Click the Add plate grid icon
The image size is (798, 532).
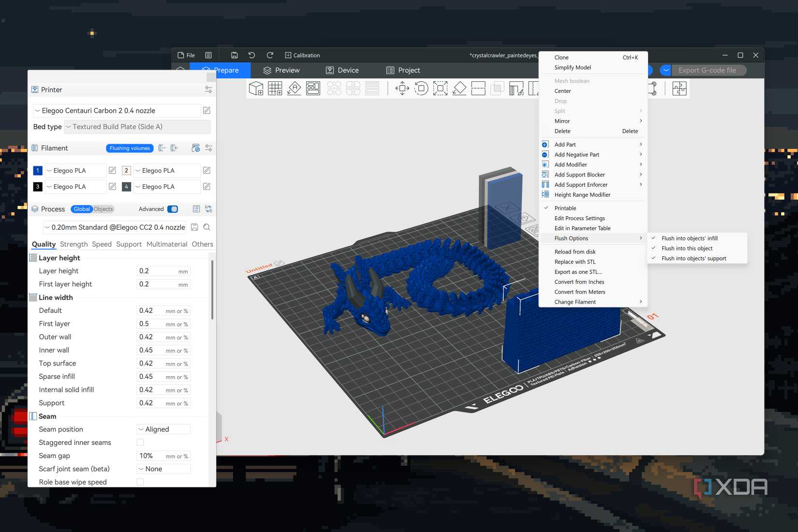click(275, 89)
